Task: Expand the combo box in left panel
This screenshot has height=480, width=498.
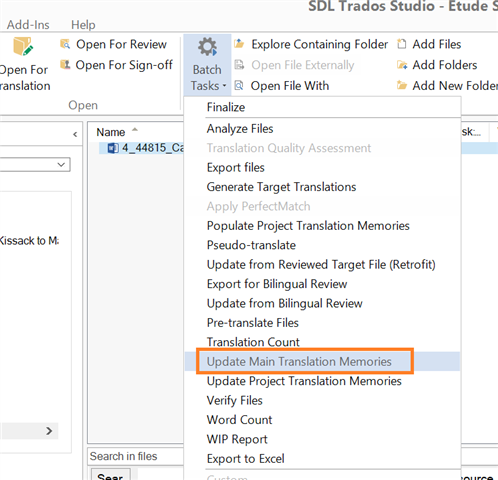Action: pos(61,165)
